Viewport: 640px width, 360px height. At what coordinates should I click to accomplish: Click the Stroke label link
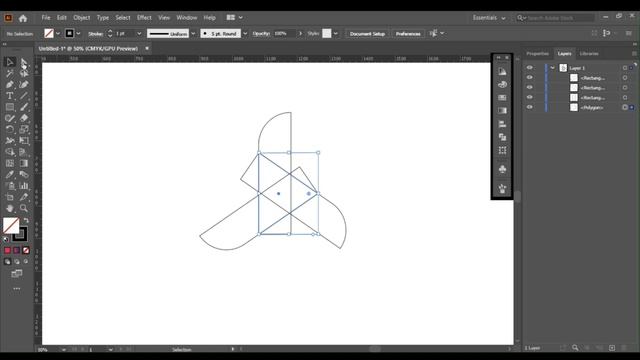[96, 34]
